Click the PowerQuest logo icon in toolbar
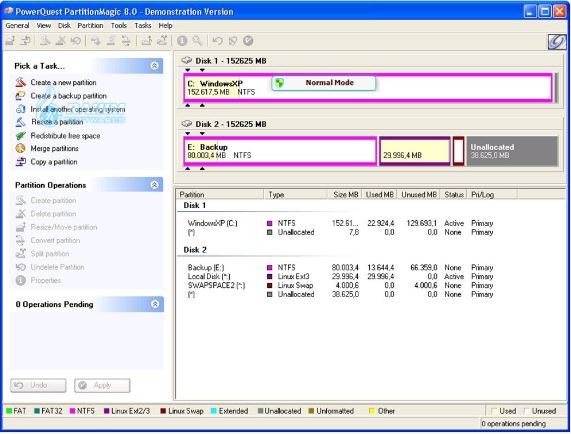The width and height of the screenshot is (571, 434). pos(557,42)
